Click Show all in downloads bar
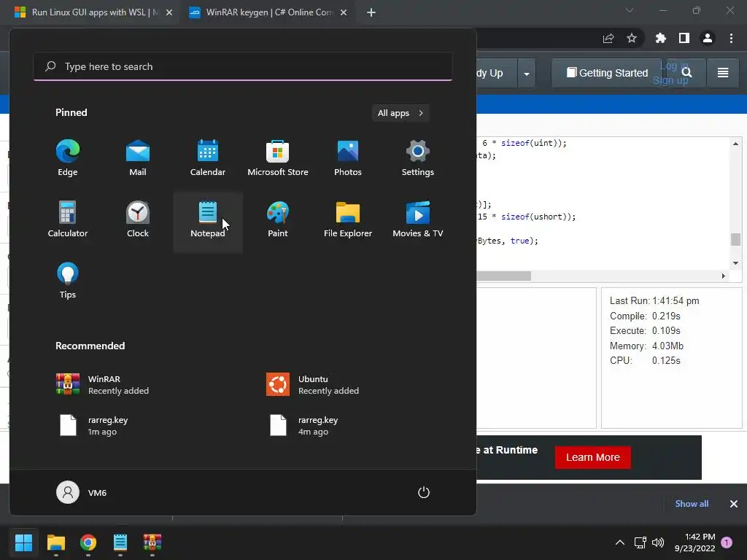Viewport: 747px width, 560px height. coord(692,504)
